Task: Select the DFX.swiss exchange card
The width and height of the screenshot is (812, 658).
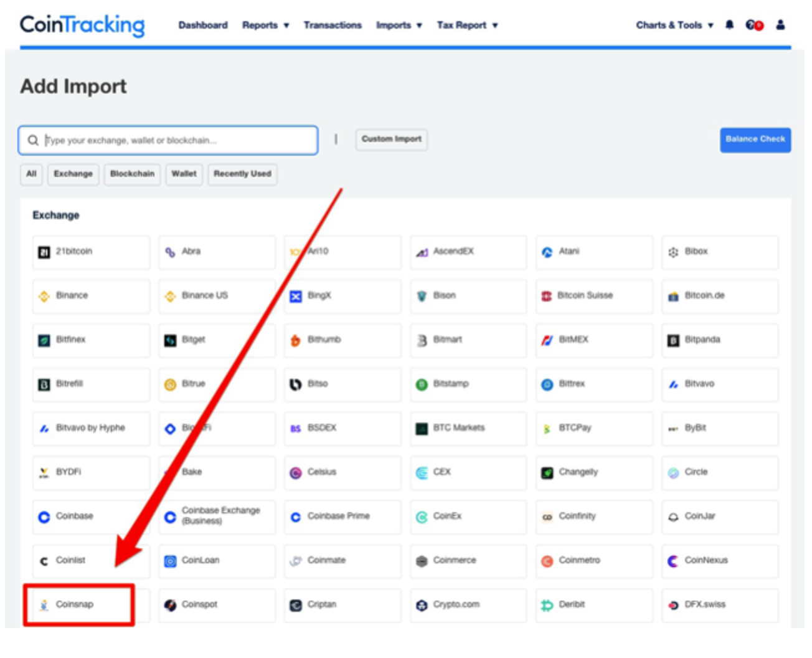Action: [x=720, y=605]
